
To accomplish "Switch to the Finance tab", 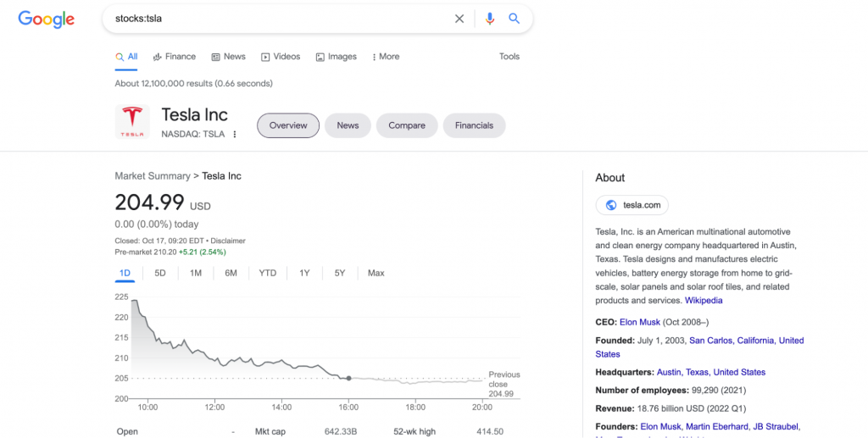I will click(x=175, y=57).
